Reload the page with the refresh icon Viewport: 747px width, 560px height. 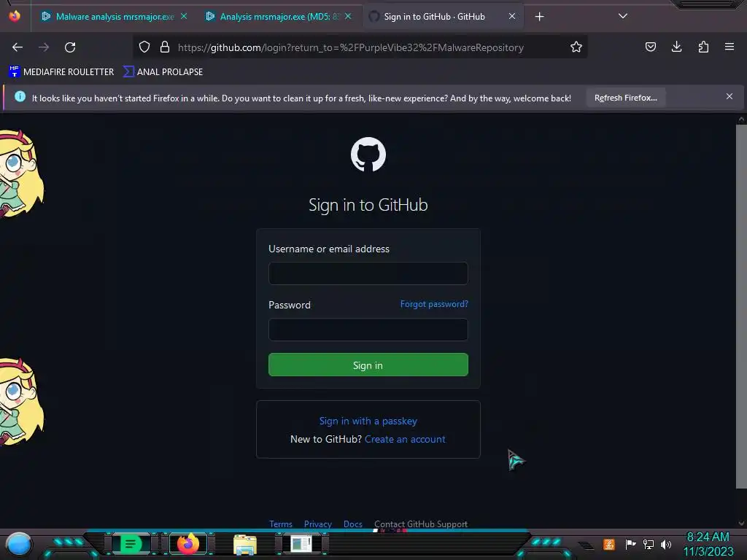point(70,47)
